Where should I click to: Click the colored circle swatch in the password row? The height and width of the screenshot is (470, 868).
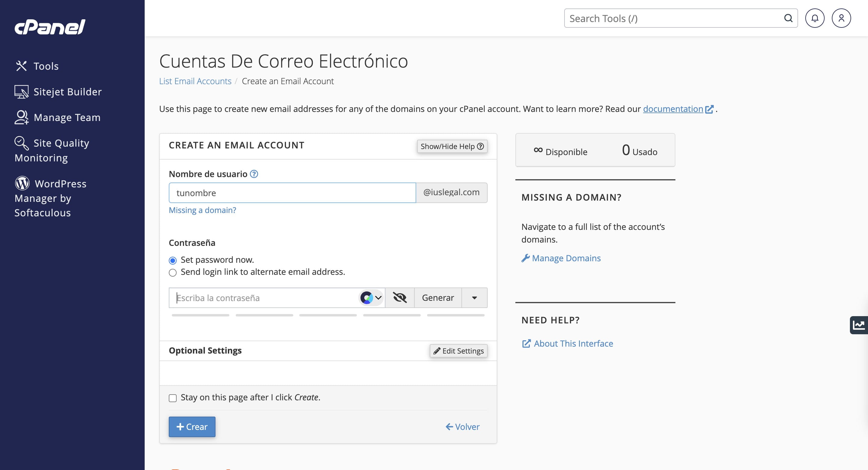367,298
